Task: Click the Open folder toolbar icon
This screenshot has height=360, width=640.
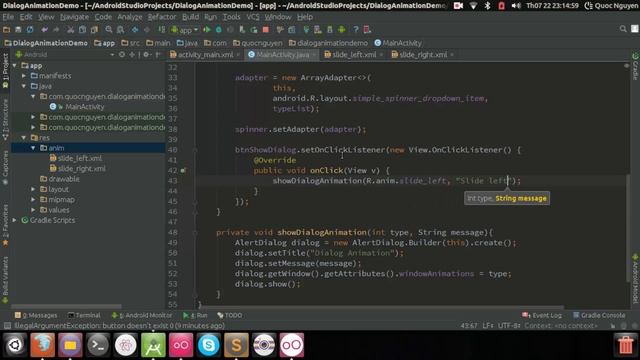Action: click(7, 29)
